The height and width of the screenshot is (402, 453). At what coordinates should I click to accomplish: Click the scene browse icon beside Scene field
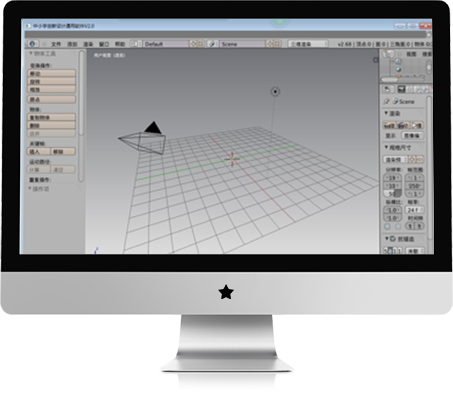click(x=212, y=44)
